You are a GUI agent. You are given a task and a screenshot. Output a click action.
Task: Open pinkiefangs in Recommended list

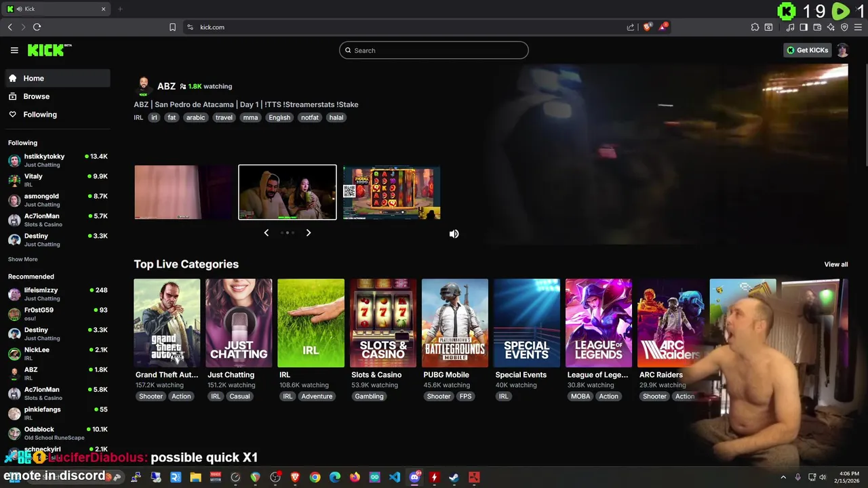coord(58,413)
